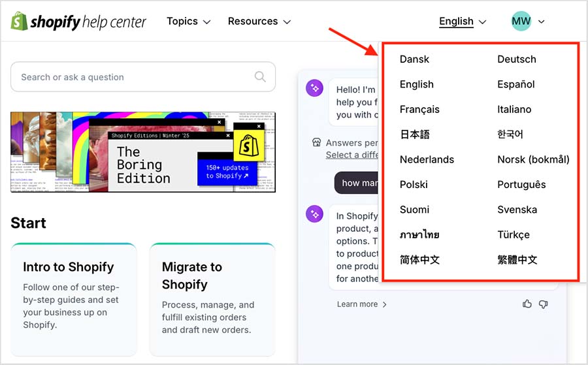Viewport: 588px width, 365px height.
Task: Click the search magnifier icon
Action: coord(260,77)
